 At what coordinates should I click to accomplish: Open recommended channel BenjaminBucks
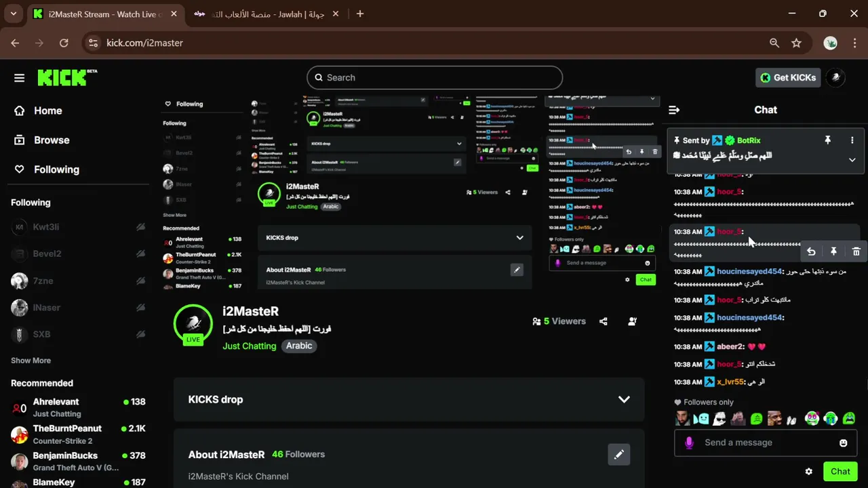coord(79,461)
